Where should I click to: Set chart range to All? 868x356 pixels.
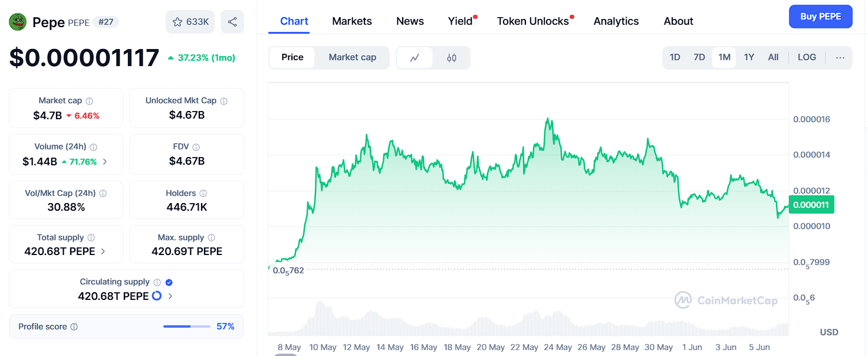(774, 57)
